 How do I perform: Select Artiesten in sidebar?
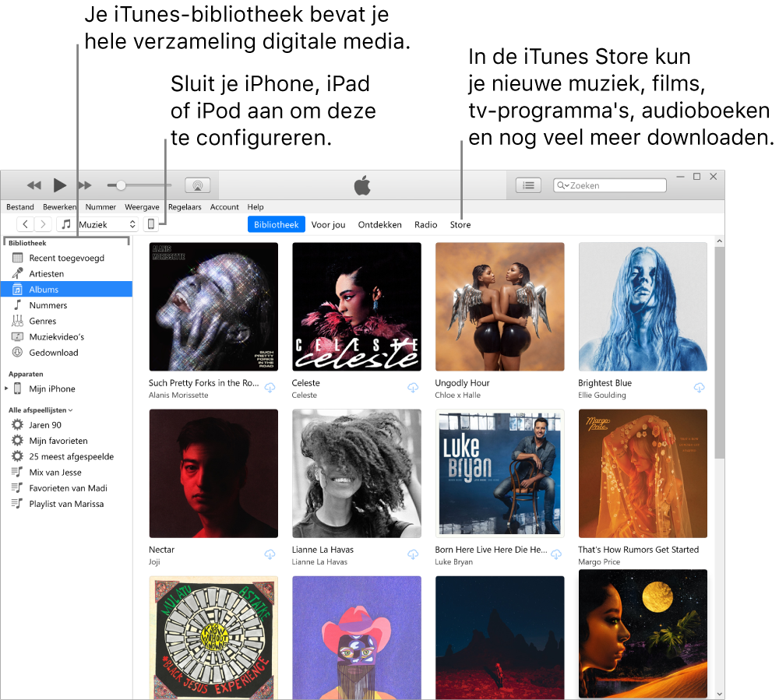click(66, 273)
